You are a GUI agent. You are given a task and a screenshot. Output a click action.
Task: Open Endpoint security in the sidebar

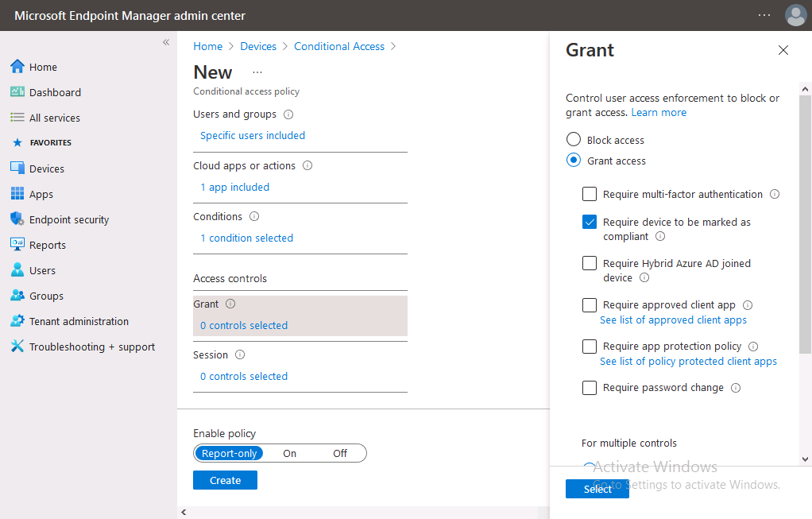69,219
